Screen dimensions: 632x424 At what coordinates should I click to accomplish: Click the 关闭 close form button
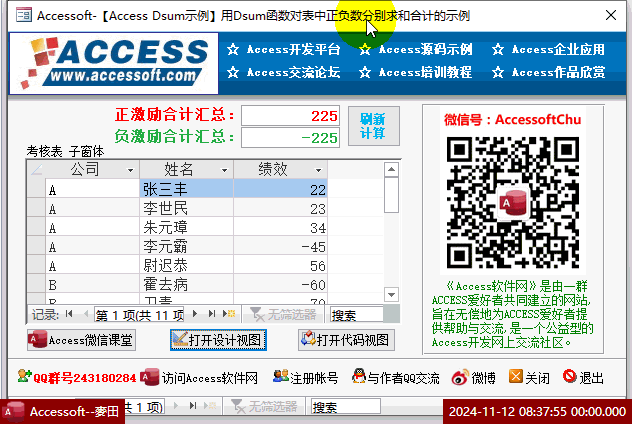529,378
